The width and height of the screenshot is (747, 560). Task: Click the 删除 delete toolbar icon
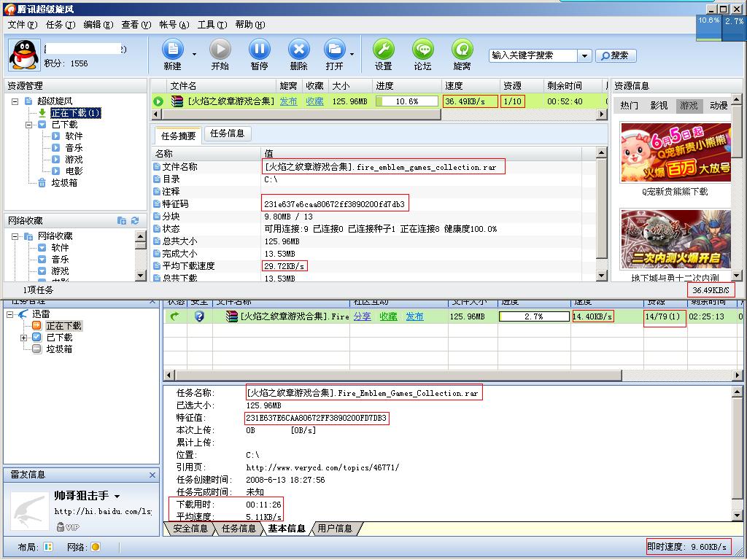[x=298, y=50]
